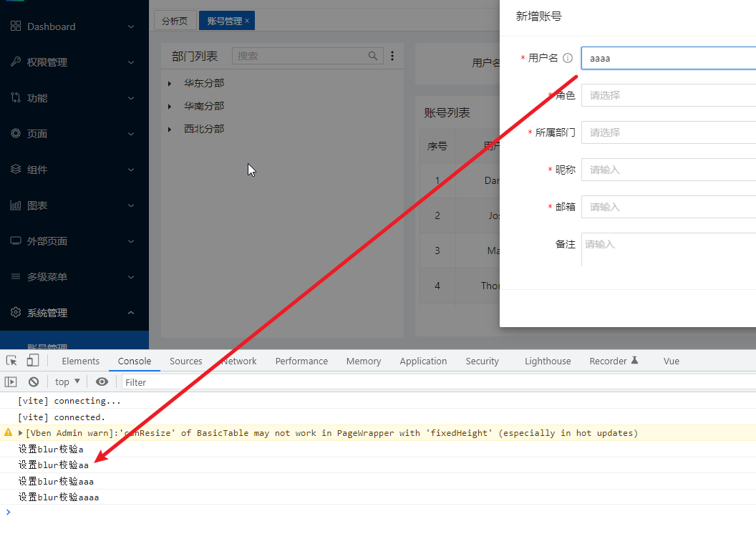Click the 多级菜单 lines icon
The height and width of the screenshot is (549, 756).
tap(16, 276)
